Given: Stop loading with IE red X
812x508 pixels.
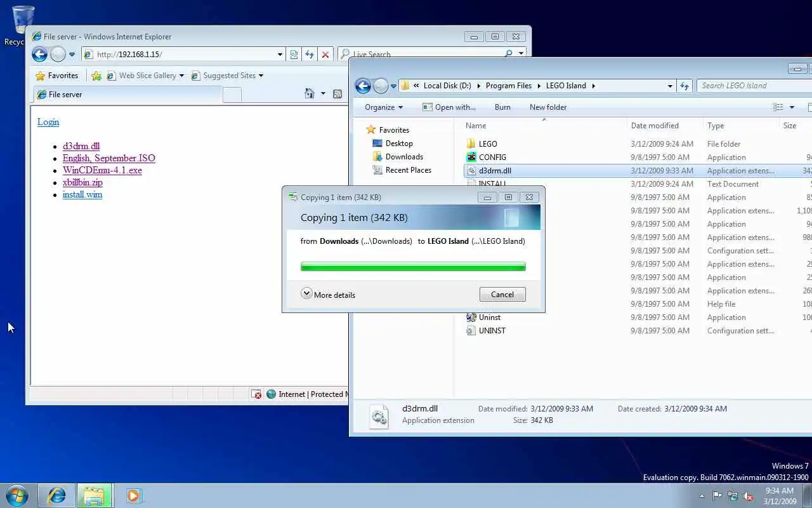Looking at the screenshot, I should pos(325,55).
